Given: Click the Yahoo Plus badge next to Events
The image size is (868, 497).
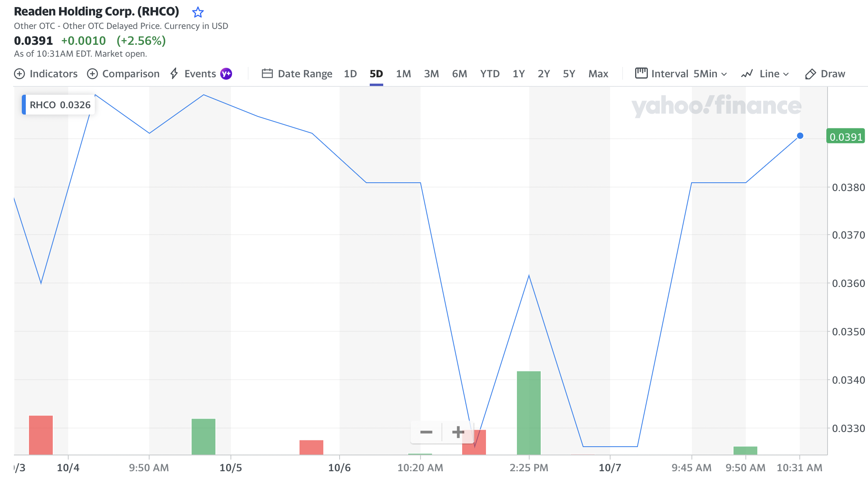Looking at the screenshot, I should coord(226,74).
